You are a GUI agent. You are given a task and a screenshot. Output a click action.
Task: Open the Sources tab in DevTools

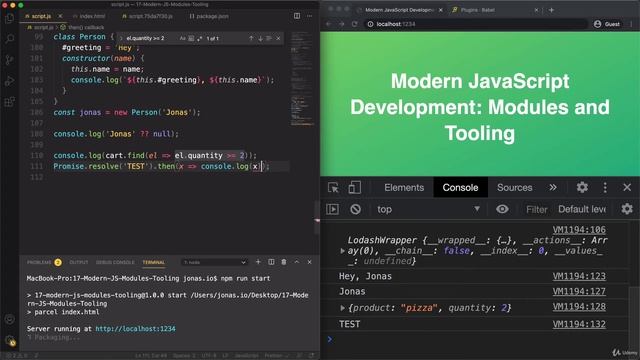pos(515,188)
